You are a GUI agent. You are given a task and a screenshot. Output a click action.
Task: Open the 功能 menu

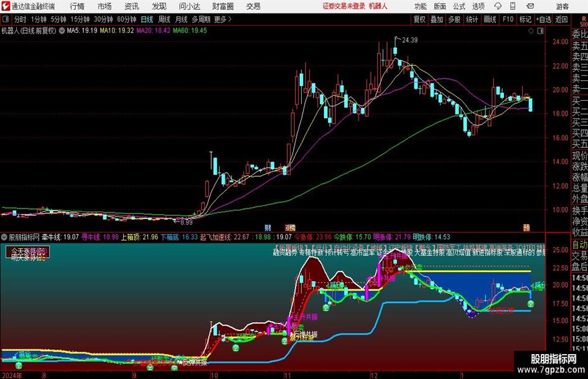[x=421, y=6]
